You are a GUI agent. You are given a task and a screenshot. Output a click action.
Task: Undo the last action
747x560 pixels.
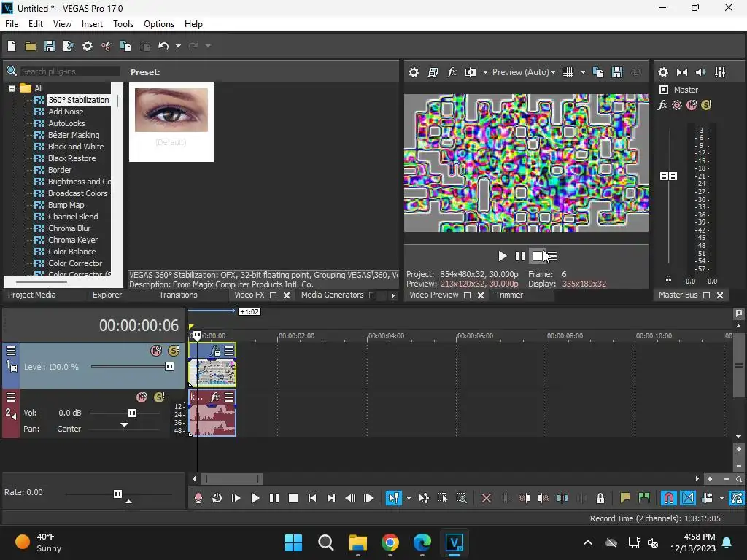click(x=163, y=46)
